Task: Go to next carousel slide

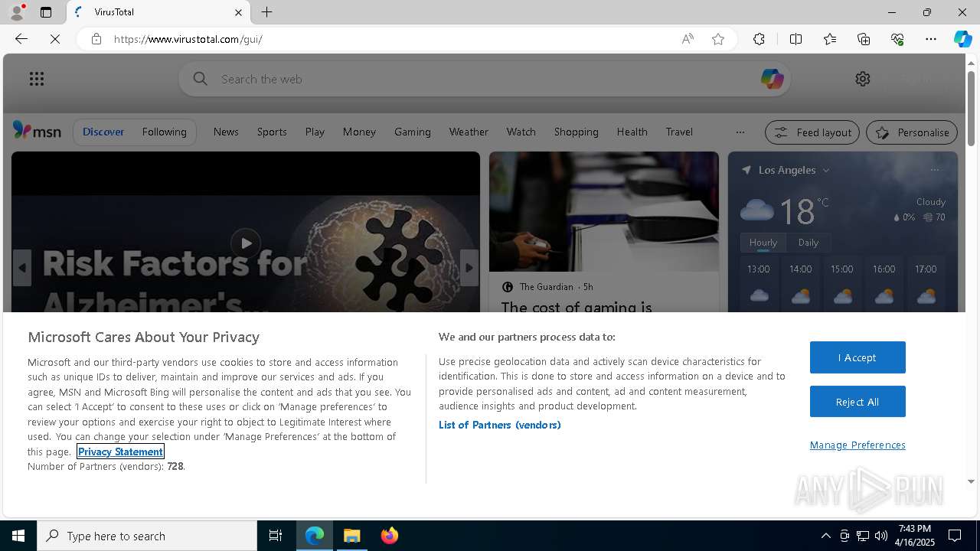Action: pos(469,268)
